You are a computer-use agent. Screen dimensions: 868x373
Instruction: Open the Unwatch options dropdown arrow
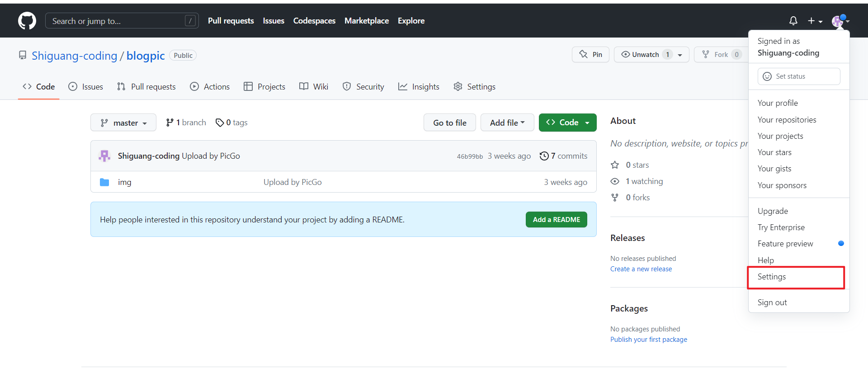click(x=680, y=55)
